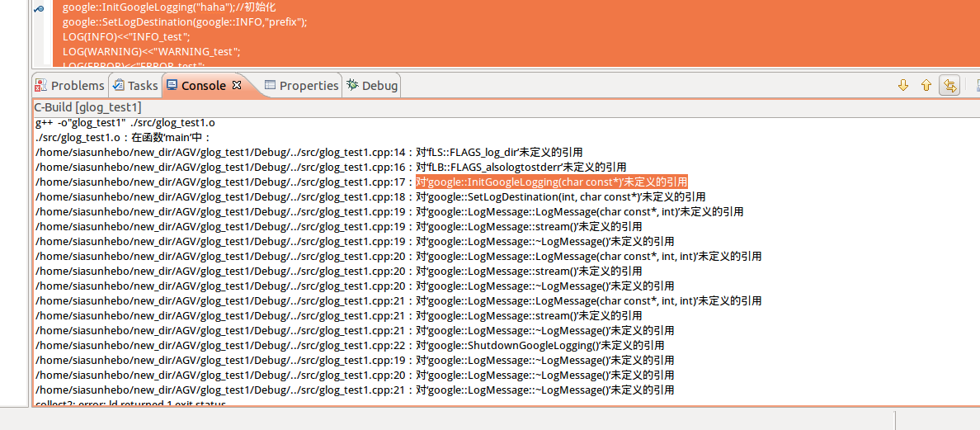Select cpp:19 LogMessage::stream() error line
The width and height of the screenshot is (980, 430).
click(339, 226)
